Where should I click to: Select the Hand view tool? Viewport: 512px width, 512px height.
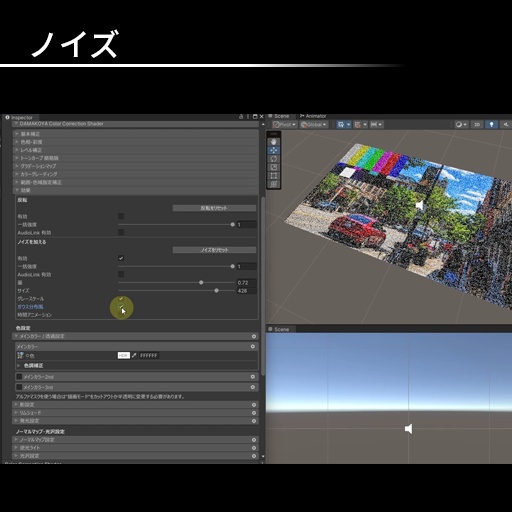point(274,142)
